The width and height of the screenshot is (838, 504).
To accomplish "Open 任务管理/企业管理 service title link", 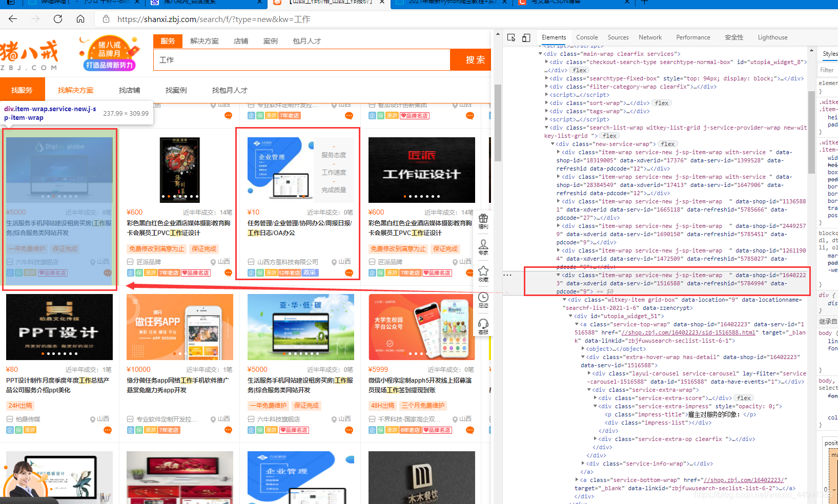I will pos(300,228).
